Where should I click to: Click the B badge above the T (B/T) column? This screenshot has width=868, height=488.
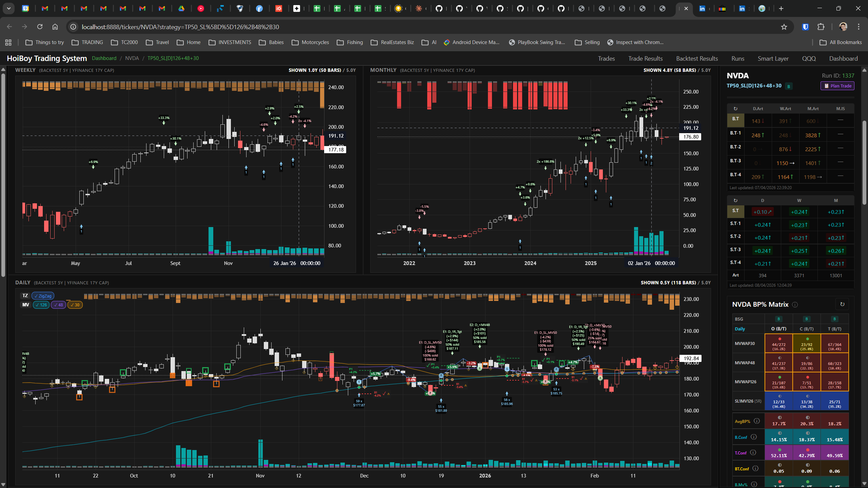(835, 319)
